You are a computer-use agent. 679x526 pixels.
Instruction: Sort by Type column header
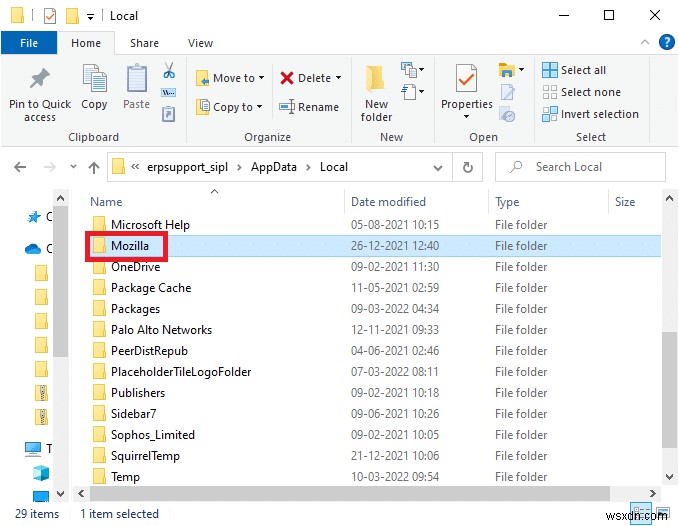click(x=549, y=202)
